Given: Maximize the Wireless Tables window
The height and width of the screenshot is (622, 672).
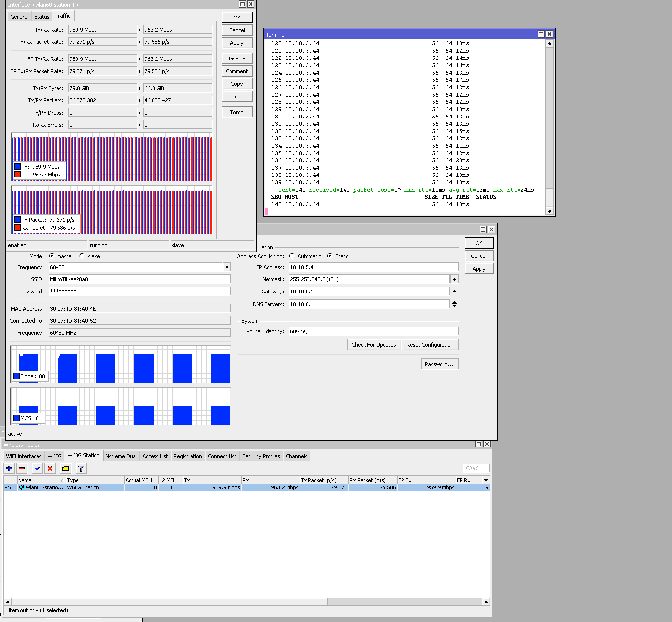Looking at the screenshot, I should [x=479, y=444].
